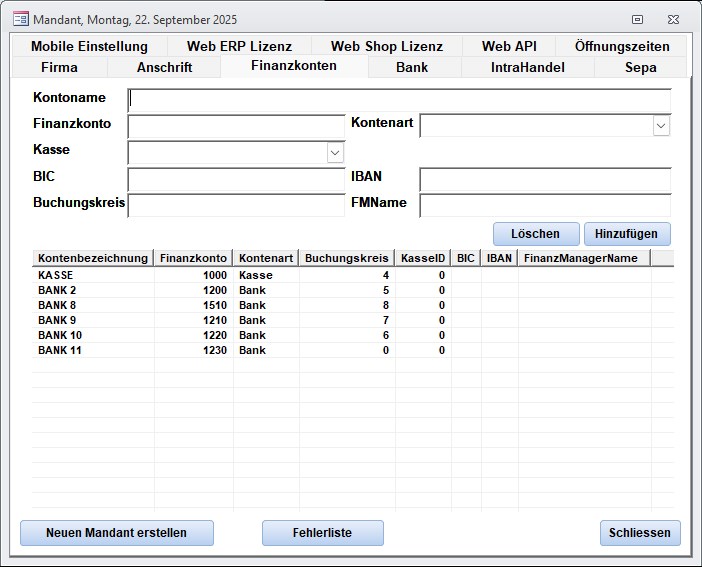Click the Finanzkonto column header
Viewport: 702px width, 567px height.
(193, 258)
